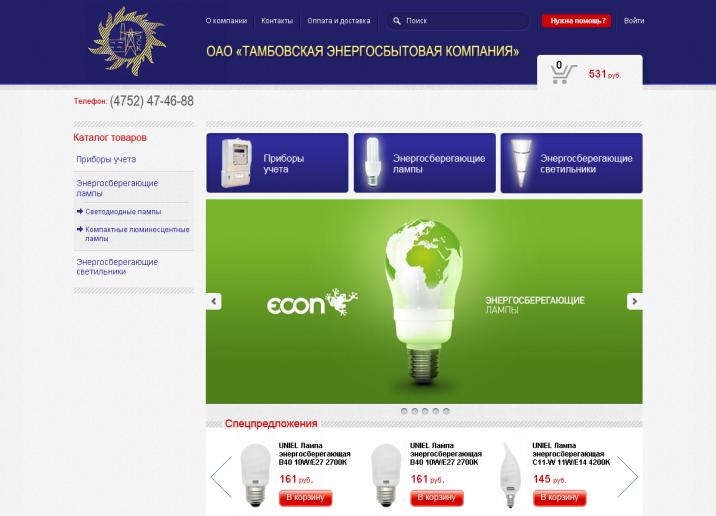This screenshot has height=516, width=716.
Task: Open 'Светодиодные лампы' subcategory
Action: (123, 212)
